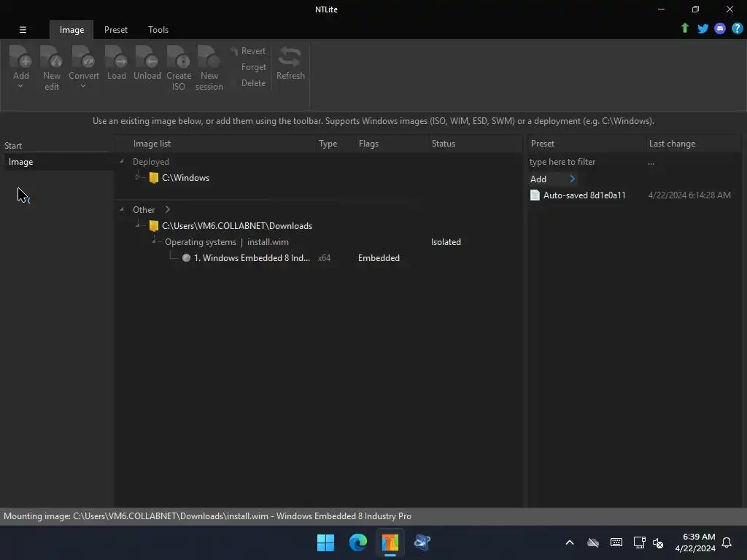The width and height of the screenshot is (747, 560).
Task: Collapse the Deployed group
Action: click(x=122, y=161)
